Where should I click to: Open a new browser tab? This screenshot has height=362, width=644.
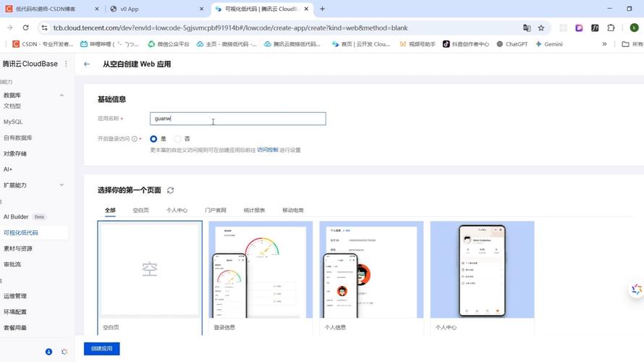coord(322,9)
